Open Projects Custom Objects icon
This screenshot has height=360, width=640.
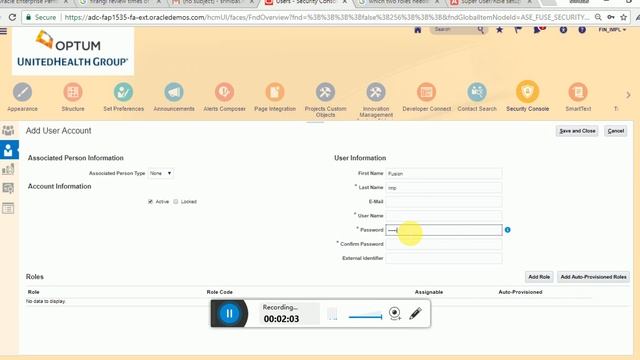pos(325,92)
